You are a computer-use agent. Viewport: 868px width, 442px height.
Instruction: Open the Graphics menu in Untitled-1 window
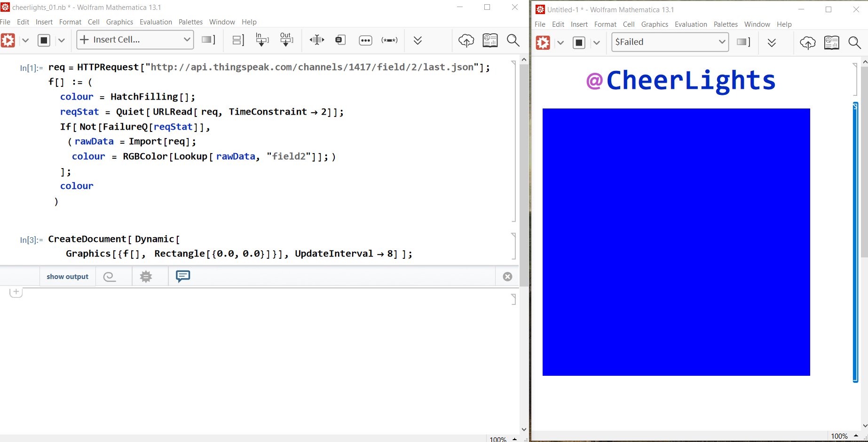655,24
